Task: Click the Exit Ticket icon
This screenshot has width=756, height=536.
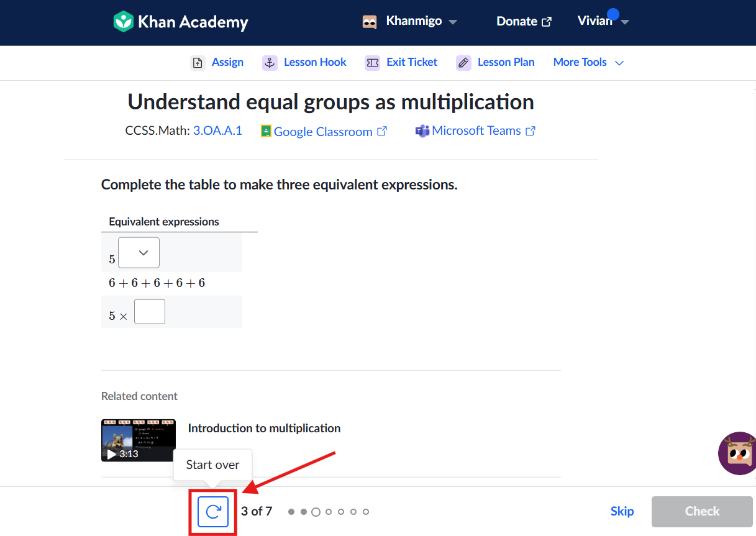Action: [x=372, y=63]
